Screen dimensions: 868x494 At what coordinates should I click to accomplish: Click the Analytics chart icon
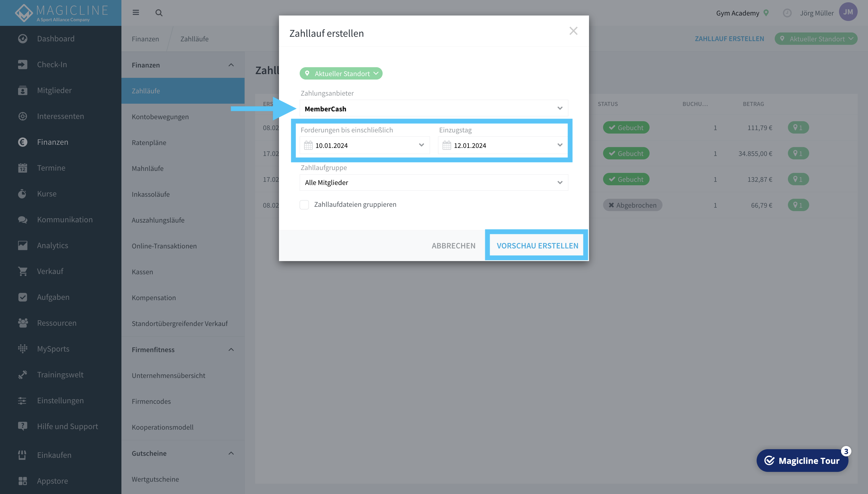[x=22, y=245]
